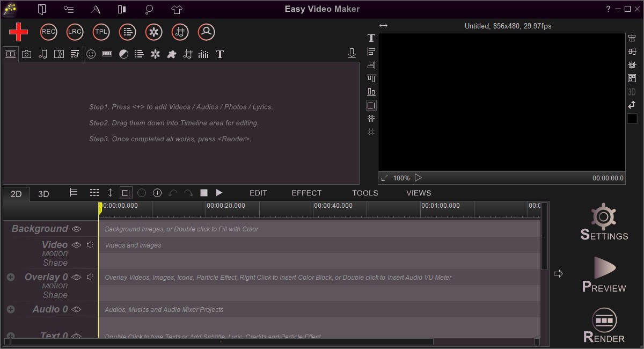Open the LRC lyric maker tool

[x=74, y=32]
